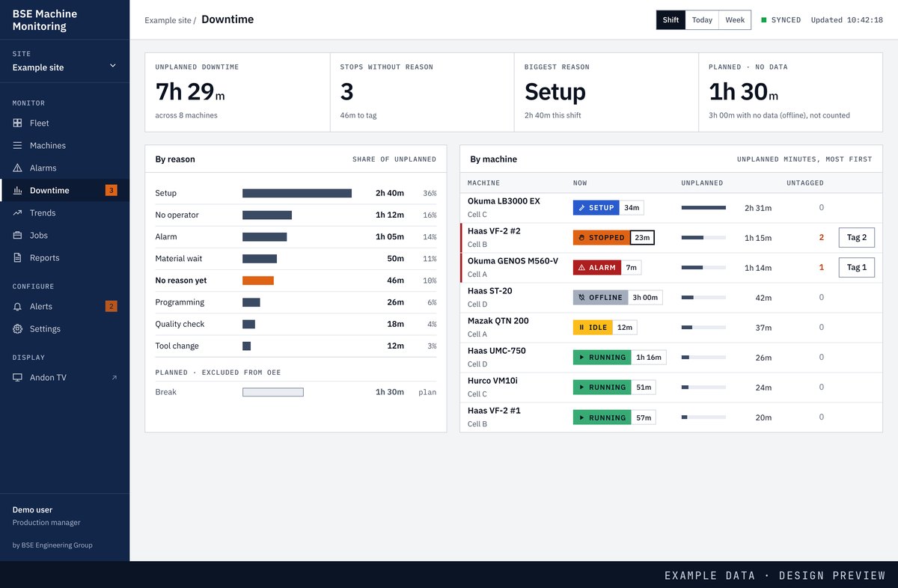Open the Example site selector dropdown
This screenshot has height=588, width=898.
point(64,67)
